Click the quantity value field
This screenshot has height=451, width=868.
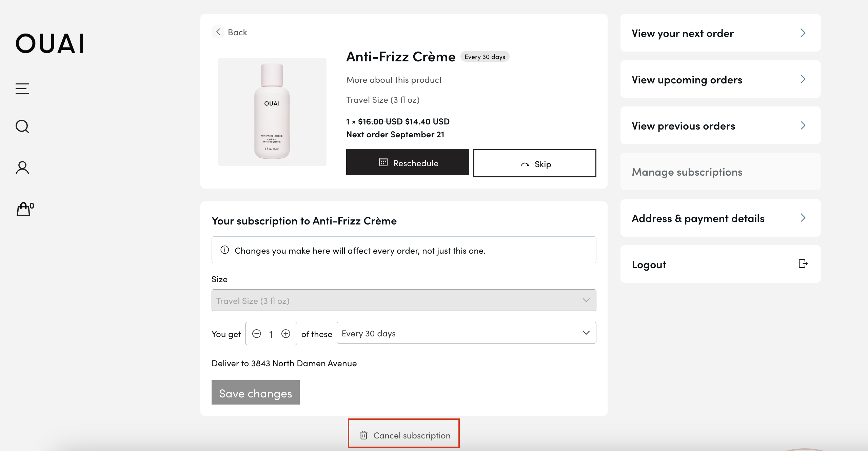point(271,334)
